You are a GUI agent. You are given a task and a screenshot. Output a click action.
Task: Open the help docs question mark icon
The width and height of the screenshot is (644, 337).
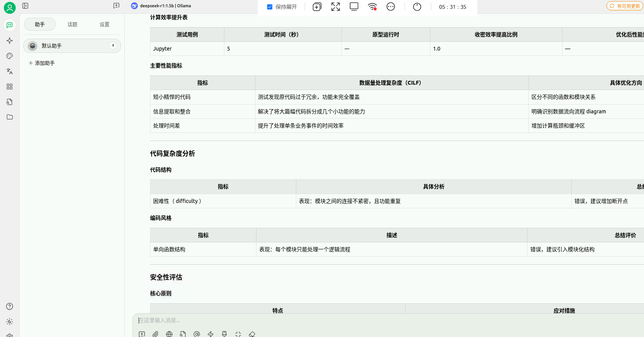(x=10, y=306)
